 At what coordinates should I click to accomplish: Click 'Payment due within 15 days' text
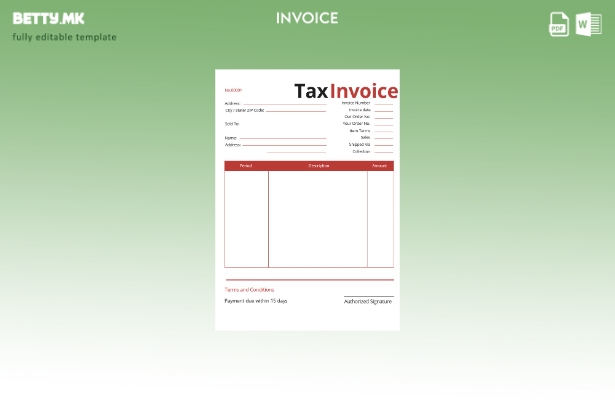256,301
